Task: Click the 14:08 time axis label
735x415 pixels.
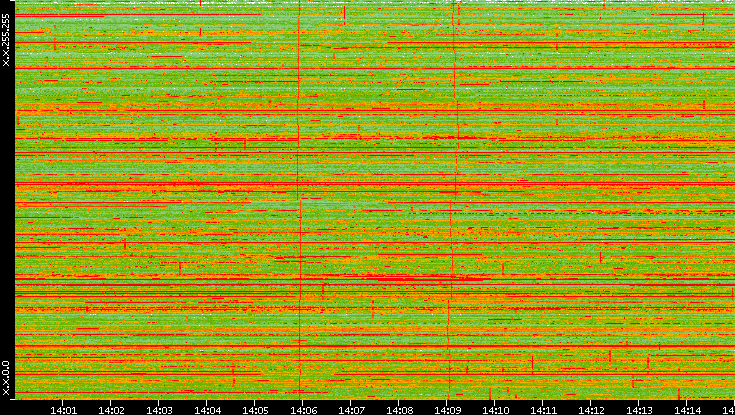Action: (x=398, y=410)
